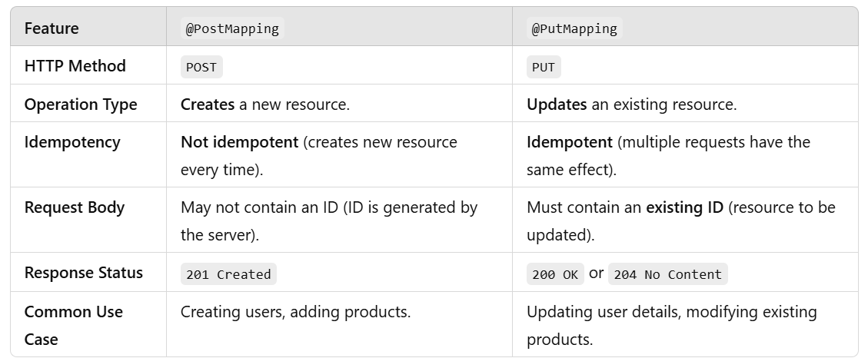The image size is (868, 358).
Task: Click the Request Body row label
Action: click(x=75, y=207)
